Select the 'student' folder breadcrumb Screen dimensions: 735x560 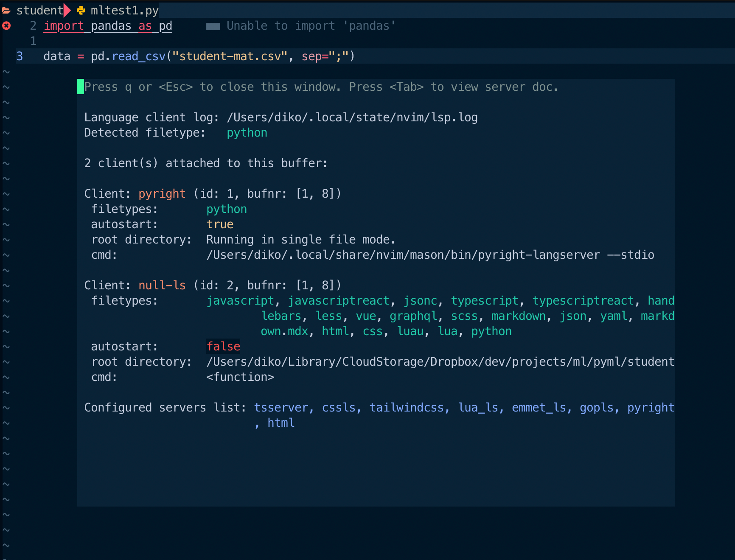coord(39,10)
